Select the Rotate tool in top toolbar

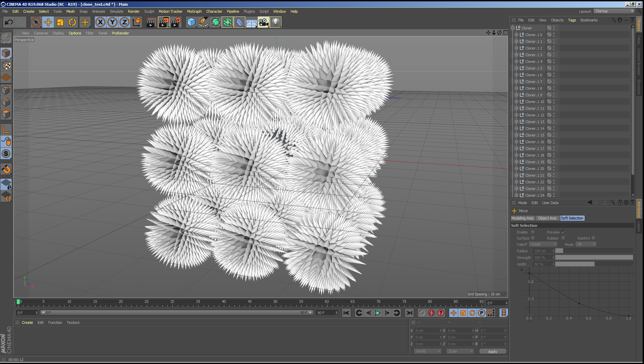72,22
